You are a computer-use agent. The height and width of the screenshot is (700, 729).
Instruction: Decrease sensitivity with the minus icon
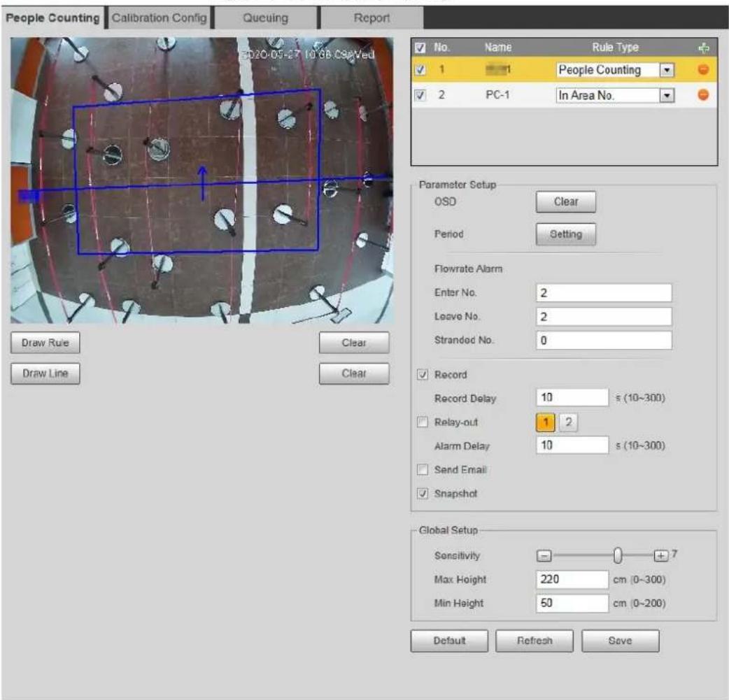[x=544, y=556]
